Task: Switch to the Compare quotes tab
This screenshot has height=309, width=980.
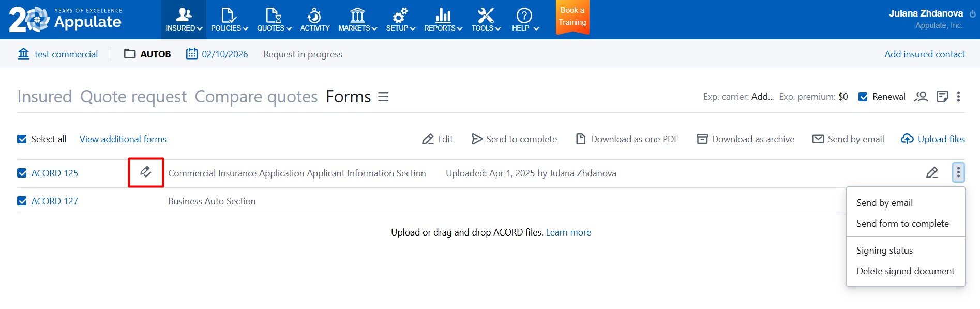Action: point(256,97)
